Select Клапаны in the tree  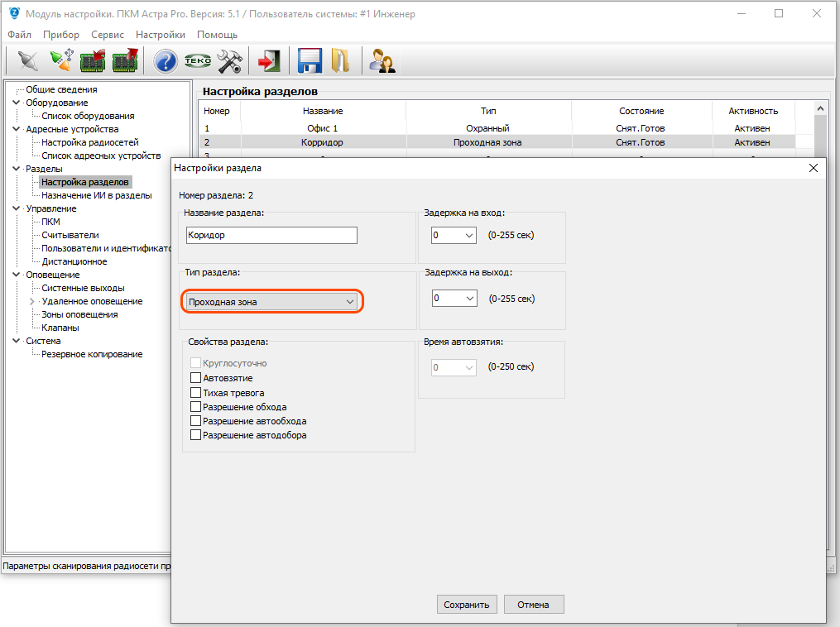click(x=60, y=328)
